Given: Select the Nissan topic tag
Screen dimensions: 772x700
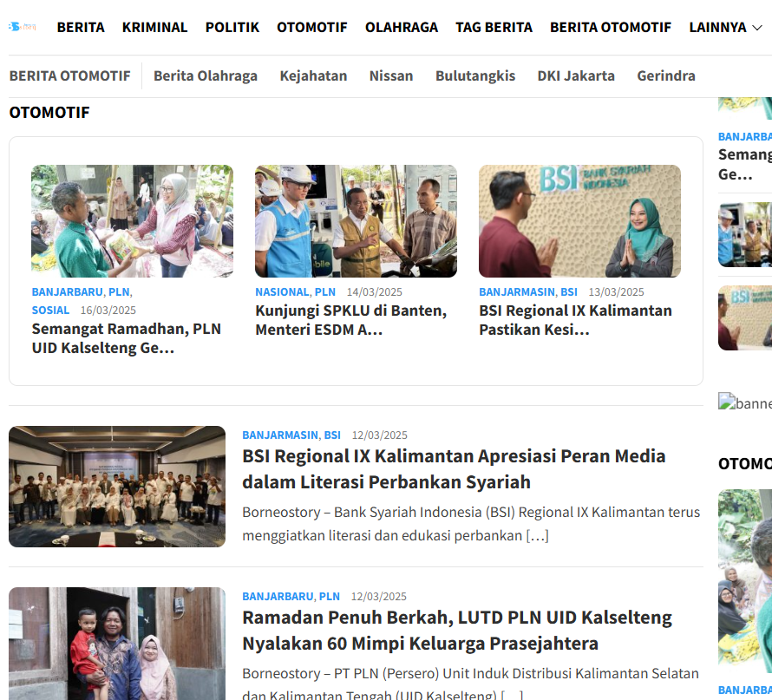Looking at the screenshot, I should pos(391,75).
